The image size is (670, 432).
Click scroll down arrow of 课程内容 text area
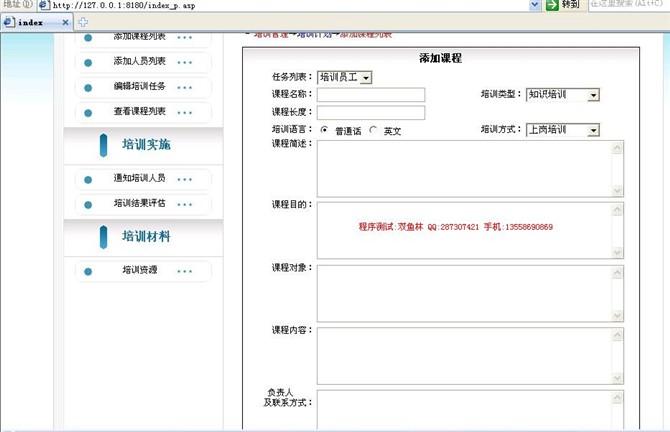pyautogui.click(x=617, y=377)
